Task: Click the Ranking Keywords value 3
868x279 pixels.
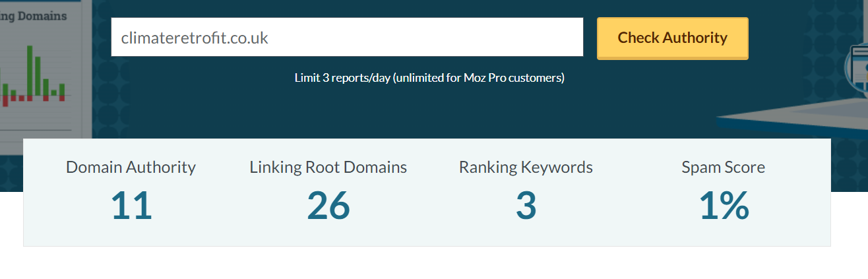Action: point(526,206)
